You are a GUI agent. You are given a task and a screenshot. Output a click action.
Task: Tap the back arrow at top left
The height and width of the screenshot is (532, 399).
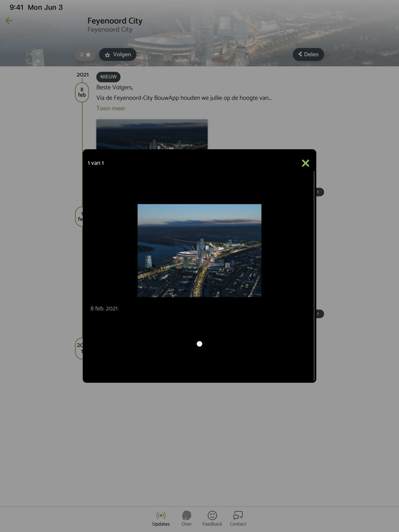click(x=9, y=21)
